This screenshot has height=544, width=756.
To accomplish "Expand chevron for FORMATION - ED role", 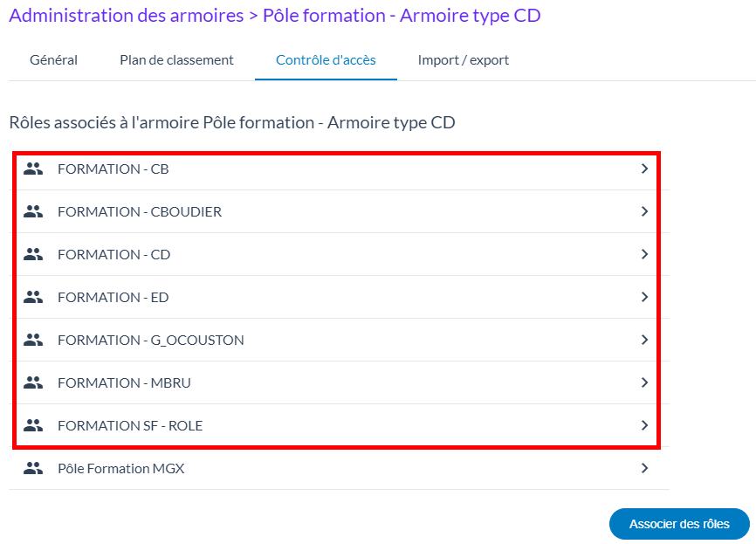I will (644, 297).
